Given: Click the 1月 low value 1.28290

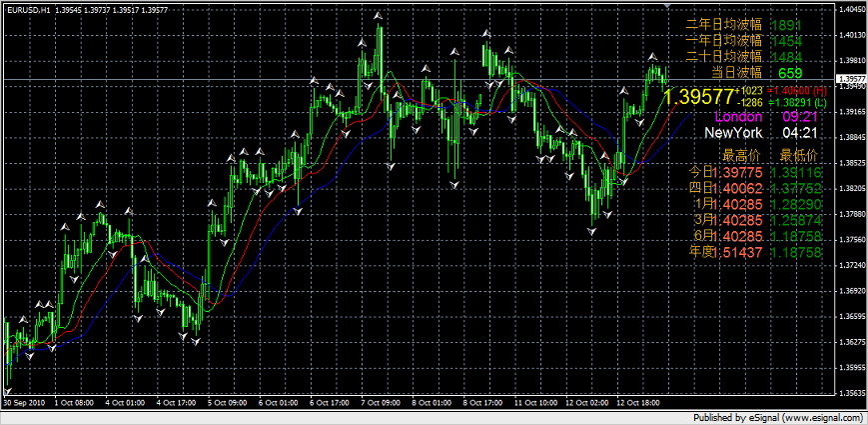Looking at the screenshot, I should coord(795,204).
